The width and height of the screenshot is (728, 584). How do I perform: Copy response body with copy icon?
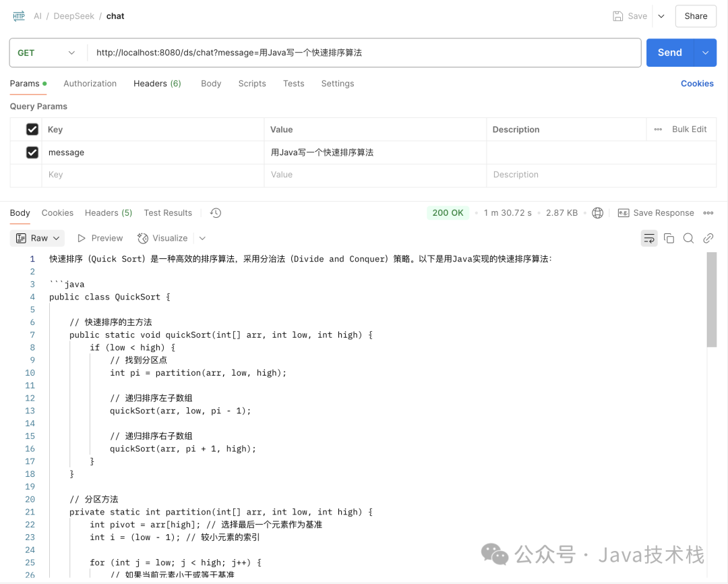(669, 238)
